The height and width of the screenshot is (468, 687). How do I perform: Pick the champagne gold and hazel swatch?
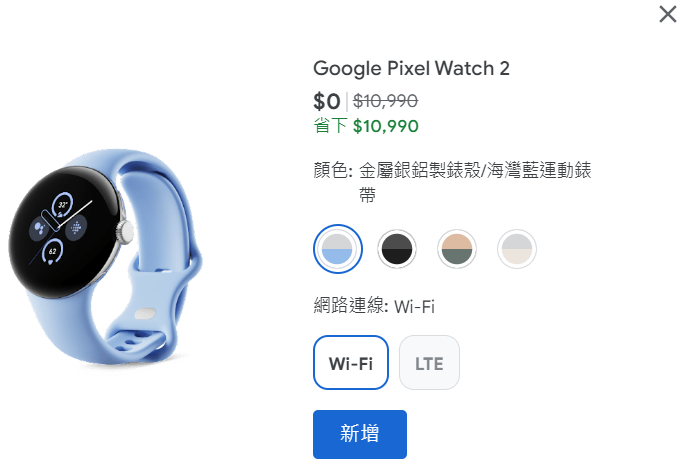457,249
